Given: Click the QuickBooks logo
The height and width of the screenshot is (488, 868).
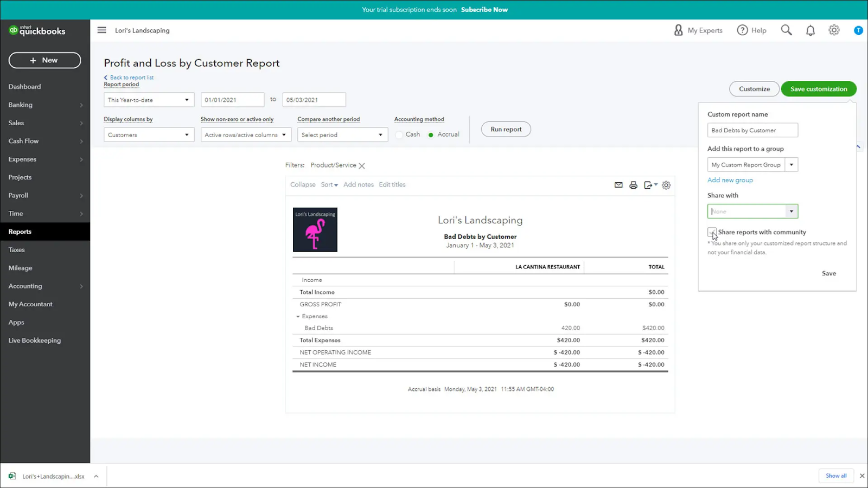Looking at the screenshot, I should point(37,30).
